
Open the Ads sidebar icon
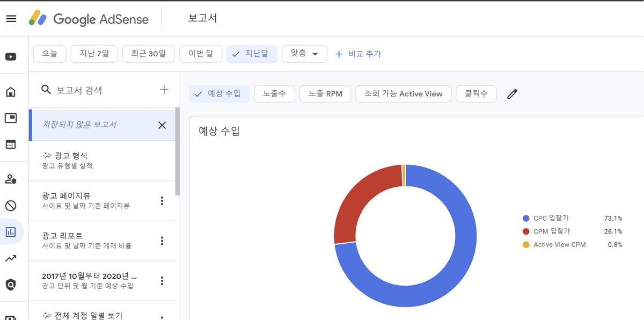click(x=11, y=118)
